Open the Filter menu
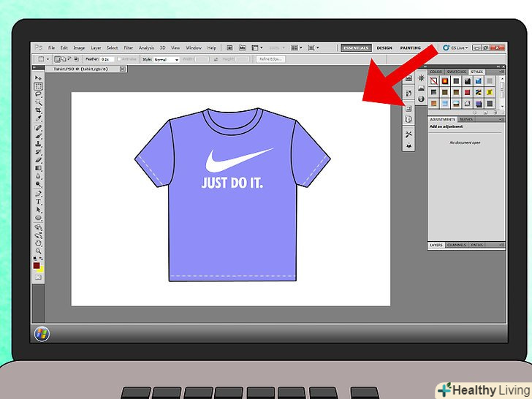The height and width of the screenshot is (399, 532). pos(129,47)
